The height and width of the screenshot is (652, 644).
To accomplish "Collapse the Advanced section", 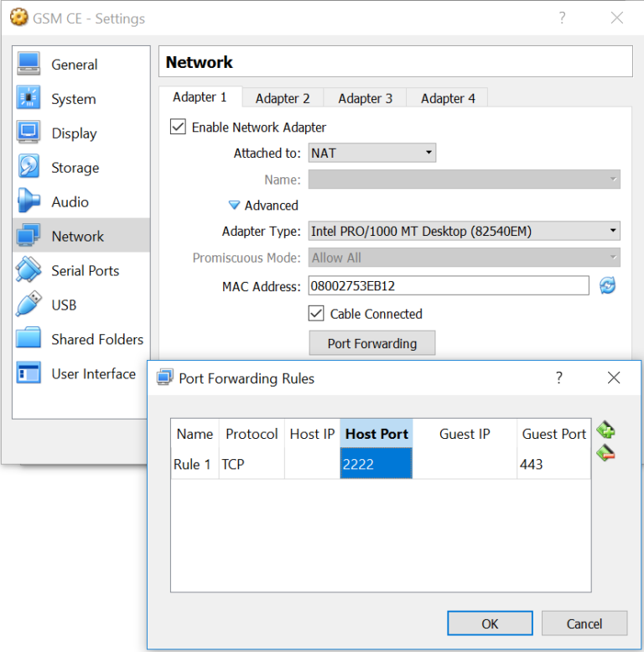I will coord(235,206).
